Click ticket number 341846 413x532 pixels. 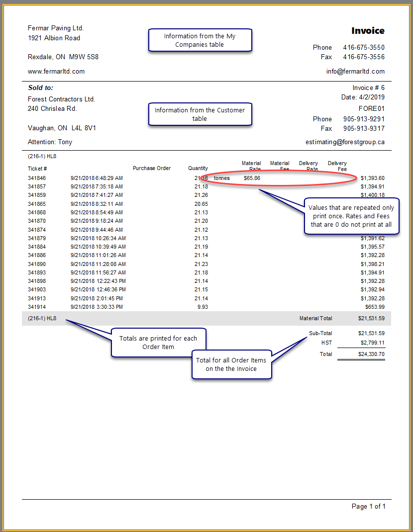[37, 178]
